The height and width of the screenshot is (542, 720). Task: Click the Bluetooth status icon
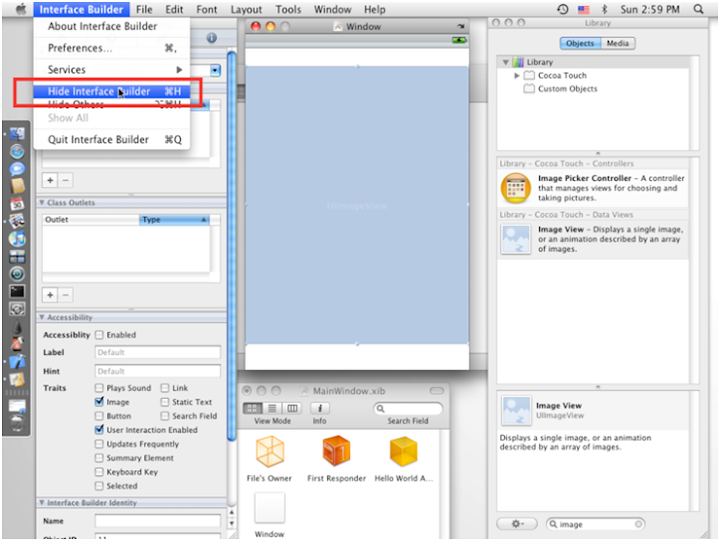coord(604,9)
